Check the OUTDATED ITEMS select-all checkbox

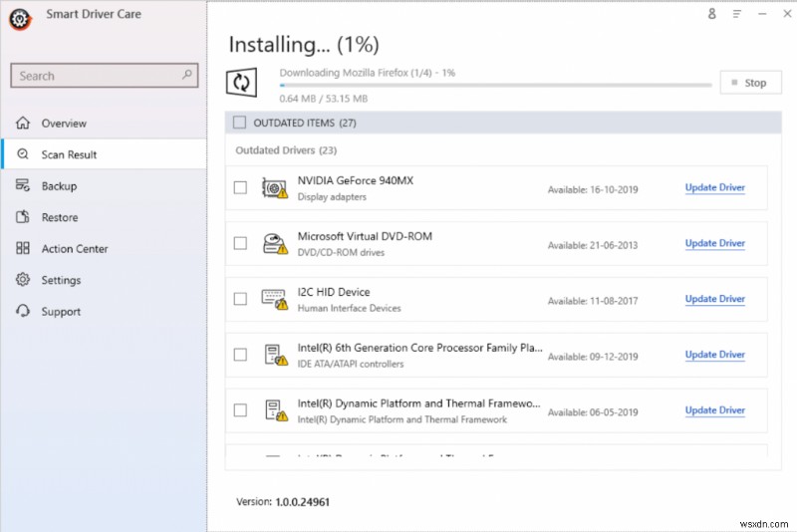(239, 123)
